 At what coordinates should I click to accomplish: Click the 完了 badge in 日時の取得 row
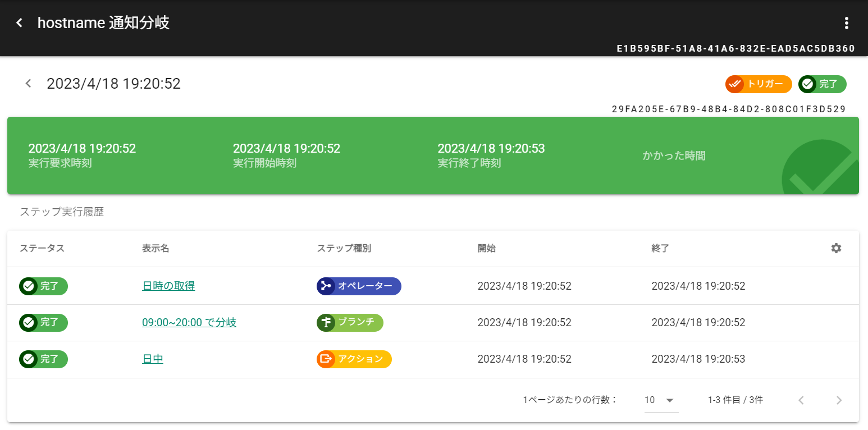click(43, 286)
